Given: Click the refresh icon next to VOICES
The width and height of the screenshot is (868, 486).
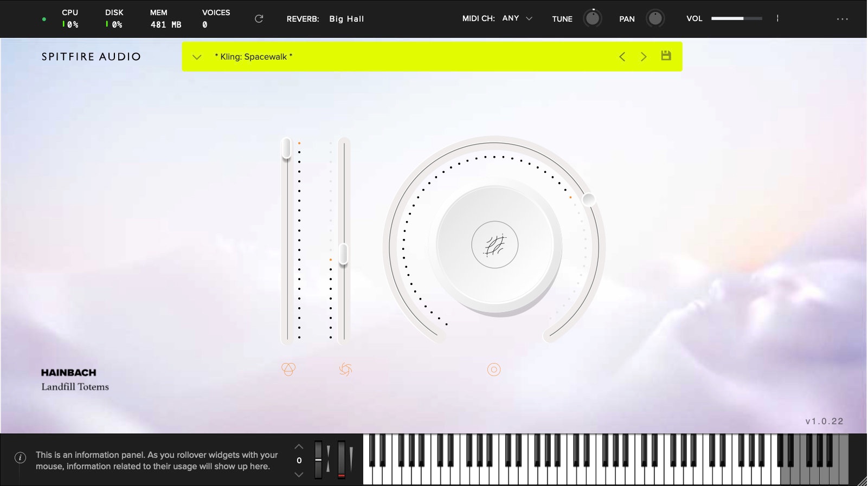Looking at the screenshot, I should [259, 19].
